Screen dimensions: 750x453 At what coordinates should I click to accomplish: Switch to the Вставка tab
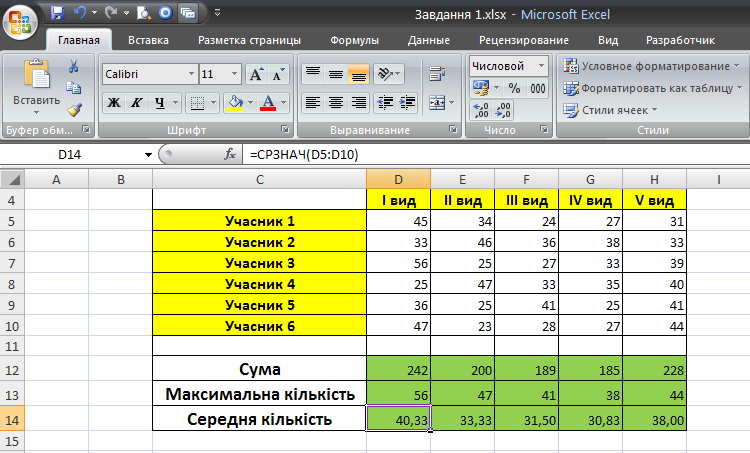(x=148, y=40)
